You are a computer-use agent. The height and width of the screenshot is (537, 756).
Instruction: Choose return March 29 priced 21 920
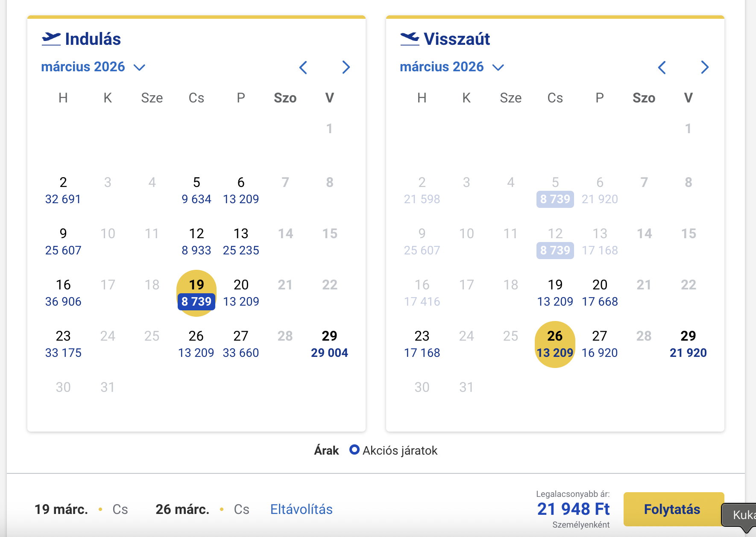pyautogui.click(x=688, y=344)
